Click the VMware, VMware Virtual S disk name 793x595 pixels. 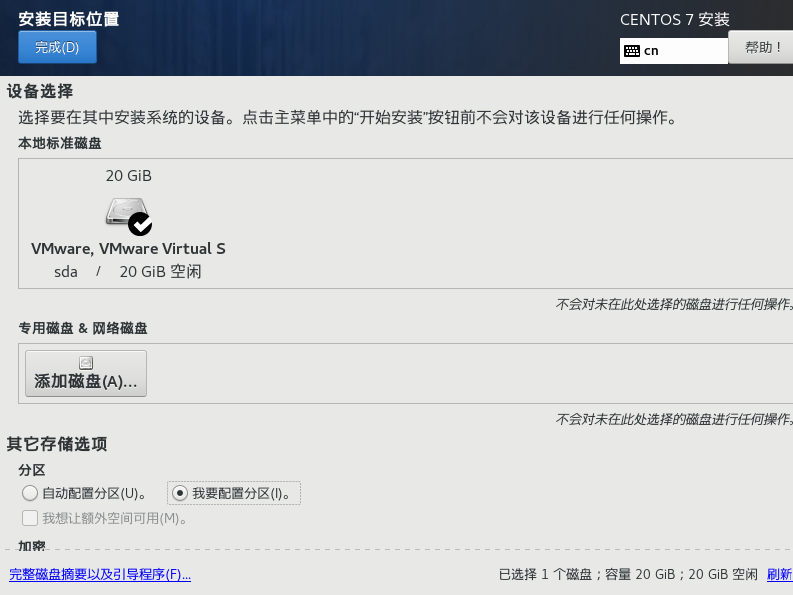tap(128, 248)
